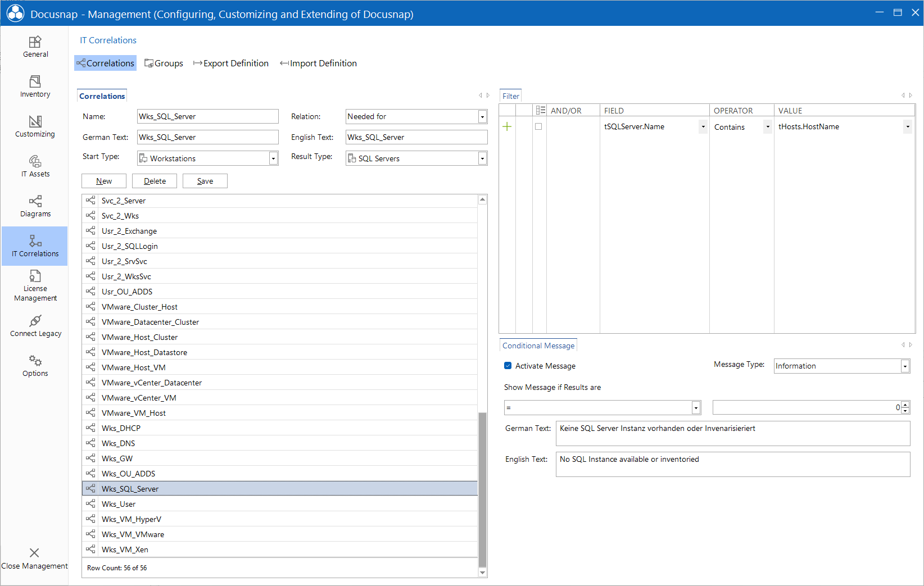
Task: Click into the Name input field
Action: coord(208,116)
